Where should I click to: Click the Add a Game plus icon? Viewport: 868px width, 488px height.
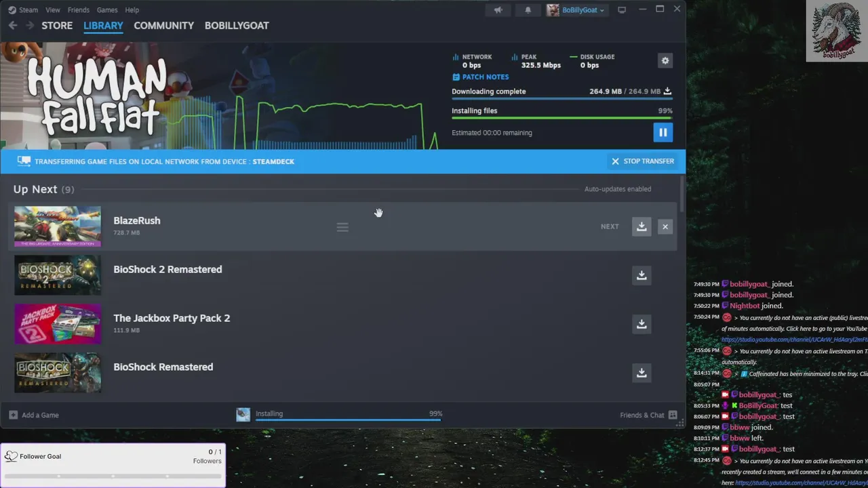[x=14, y=415]
